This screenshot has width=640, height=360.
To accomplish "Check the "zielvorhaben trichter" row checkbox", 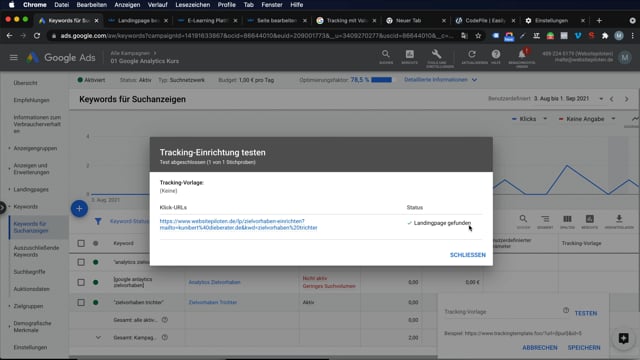I will point(81,302).
